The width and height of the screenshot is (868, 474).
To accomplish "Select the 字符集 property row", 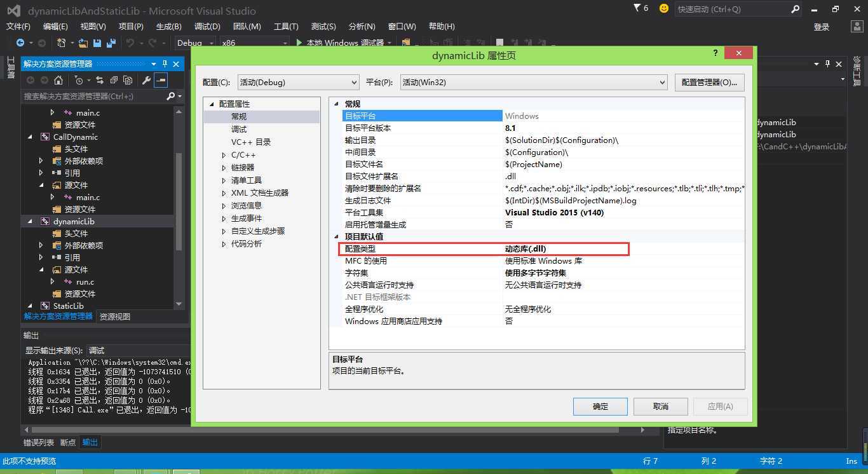I will coord(543,273).
